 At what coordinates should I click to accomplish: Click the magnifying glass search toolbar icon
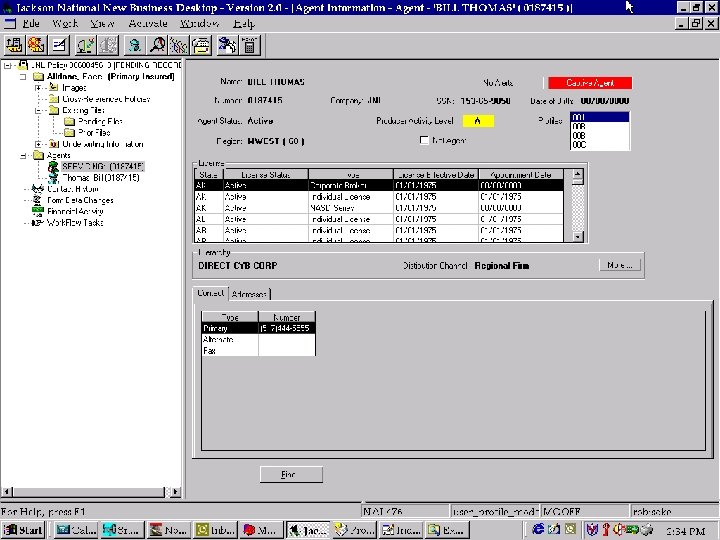pyautogui.click(x=157, y=45)
